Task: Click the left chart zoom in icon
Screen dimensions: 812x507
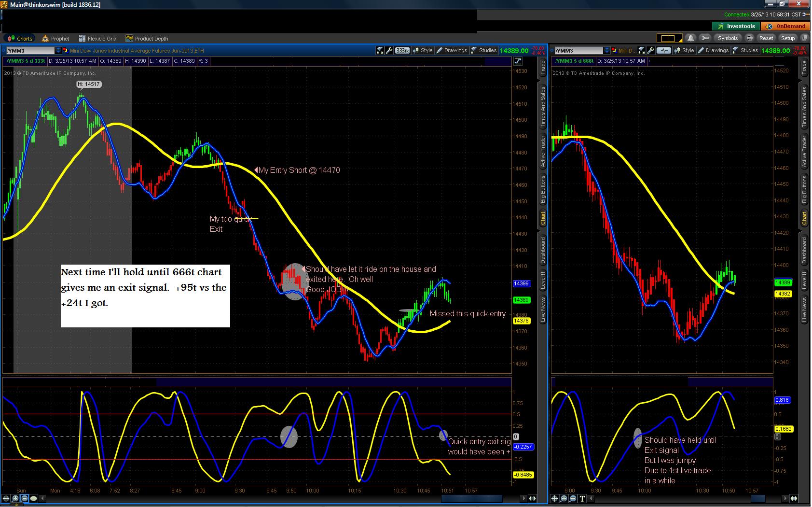Action: (x=15, y=498)
